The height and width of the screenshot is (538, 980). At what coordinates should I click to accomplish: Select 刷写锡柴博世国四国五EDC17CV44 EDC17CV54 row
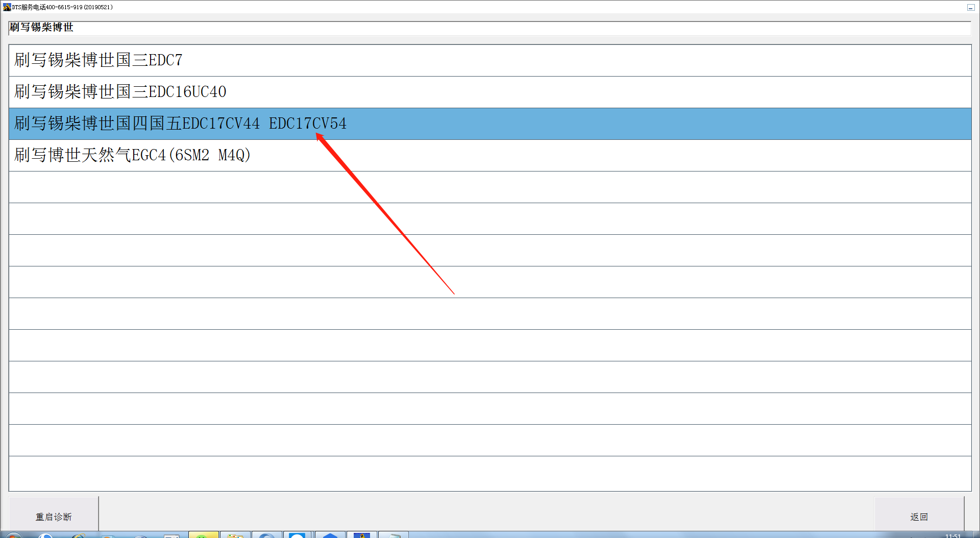490,124
